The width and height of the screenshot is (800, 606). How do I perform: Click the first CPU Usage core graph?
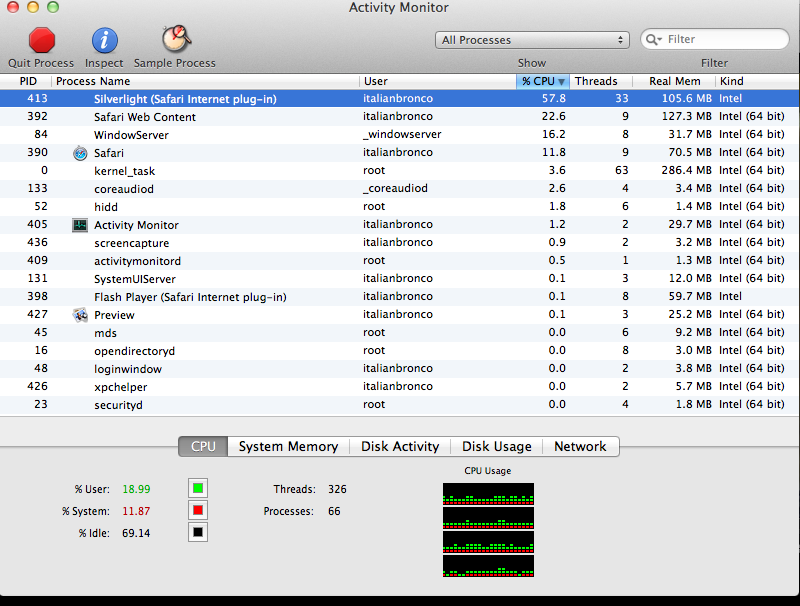pos(488,494)
